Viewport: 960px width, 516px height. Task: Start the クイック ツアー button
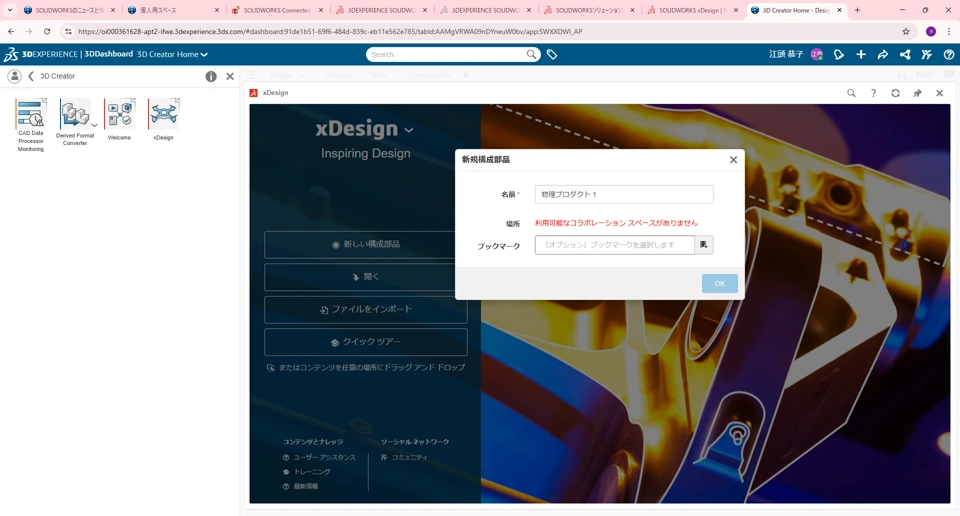366,342
